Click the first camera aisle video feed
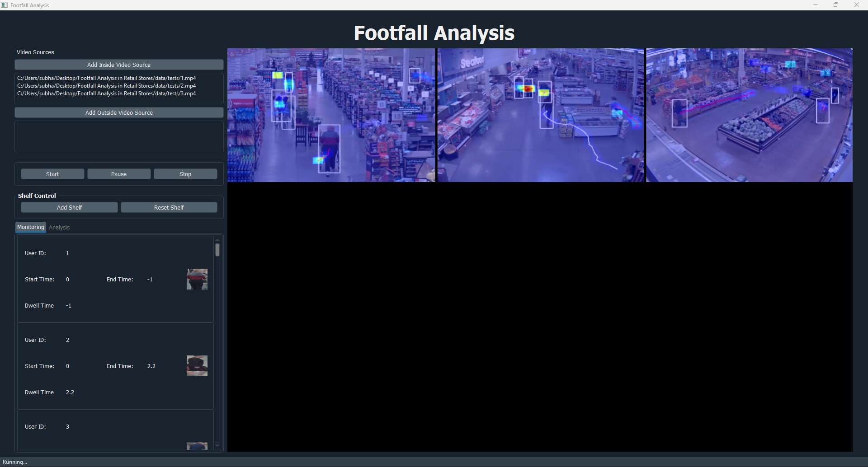868x467 pixels. (331, 115)
